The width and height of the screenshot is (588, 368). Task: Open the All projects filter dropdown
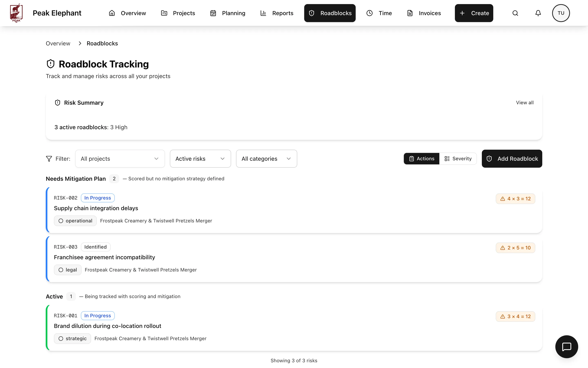click(x=120, y=159)
